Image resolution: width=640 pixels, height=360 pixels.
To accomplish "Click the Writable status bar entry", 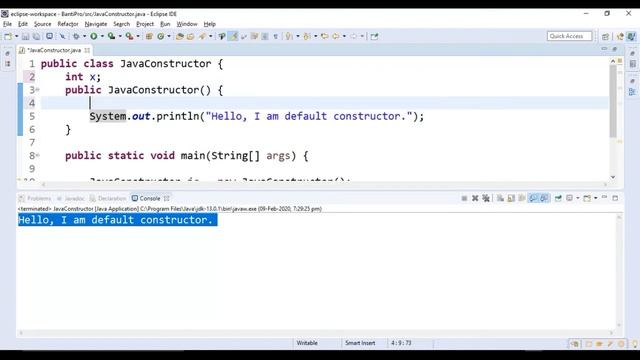I will click(x=307, y=343).
